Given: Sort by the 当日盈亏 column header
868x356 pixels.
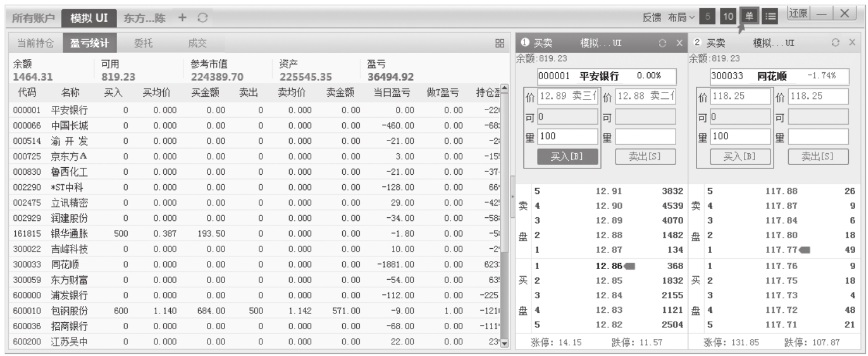Looking at the screenshot, I should coord(392,93).
